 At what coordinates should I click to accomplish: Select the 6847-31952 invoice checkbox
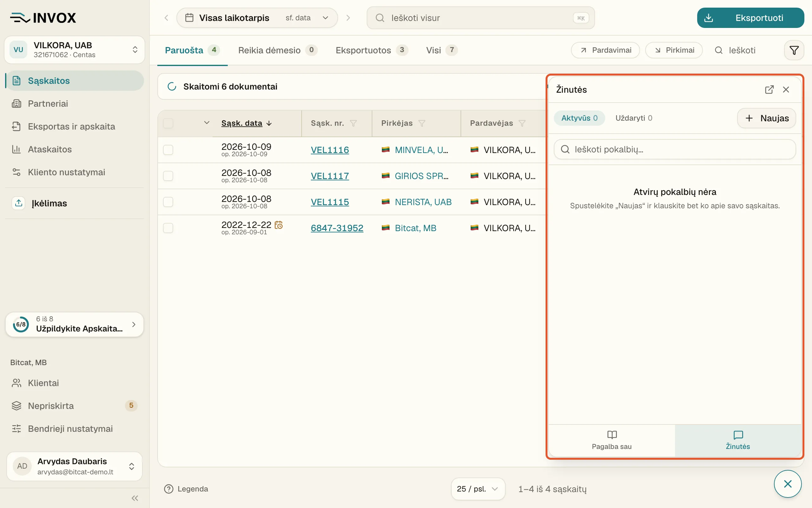click(x=168, y=228)
